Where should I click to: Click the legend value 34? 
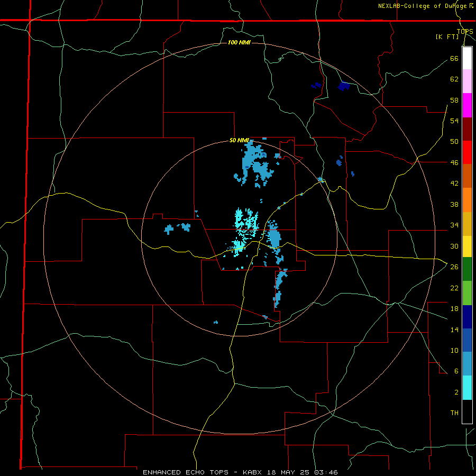(x=454, y=225)
